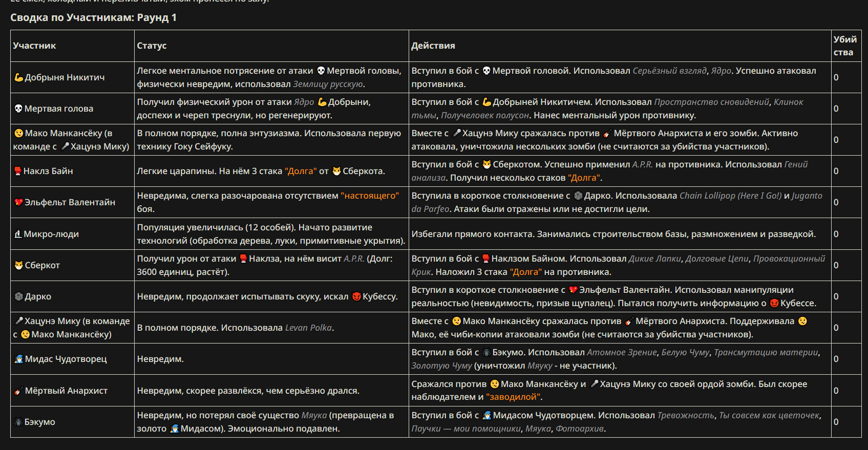The width and height of the screenshot is (868, 450).
Task: Click wizard emoji in Бэкумо actions cell
Action: (x=487, y=415)
